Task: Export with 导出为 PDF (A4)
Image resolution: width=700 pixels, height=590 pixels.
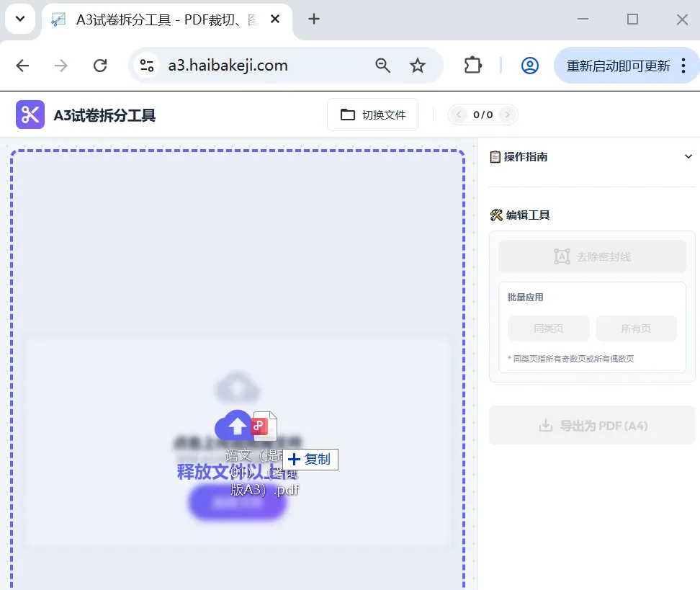Action: coord(592,425)
